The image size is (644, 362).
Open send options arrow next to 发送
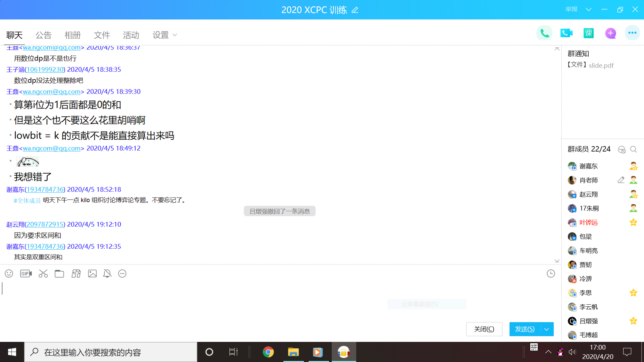(547, 329)
